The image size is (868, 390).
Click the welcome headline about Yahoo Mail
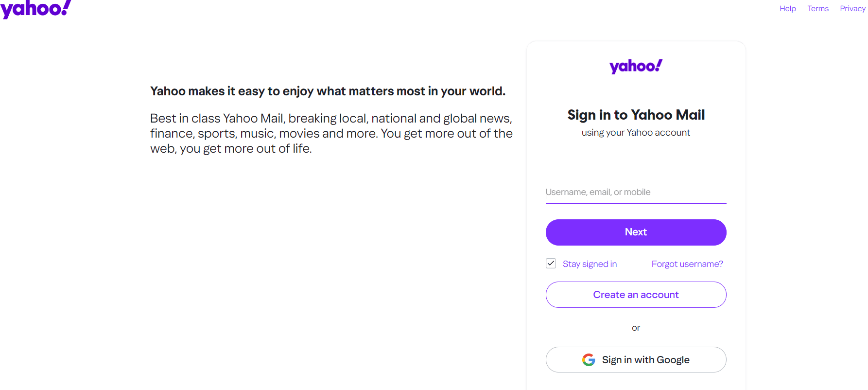point(328,91)
